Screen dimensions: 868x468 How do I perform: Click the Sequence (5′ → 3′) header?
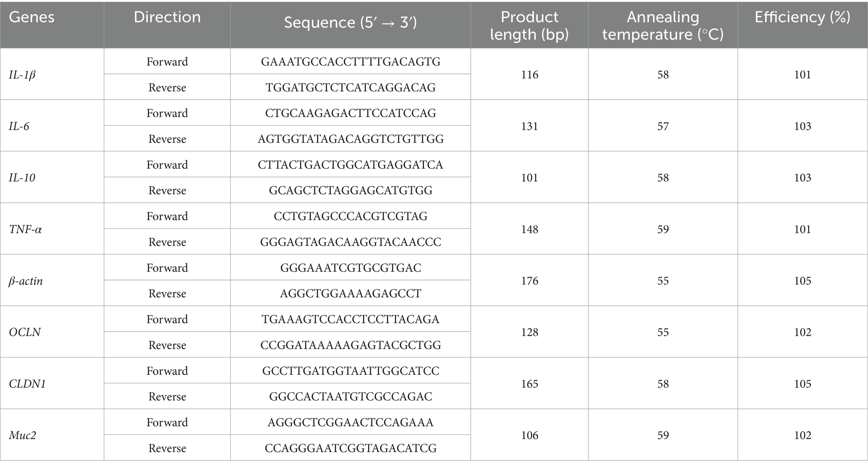350,23
